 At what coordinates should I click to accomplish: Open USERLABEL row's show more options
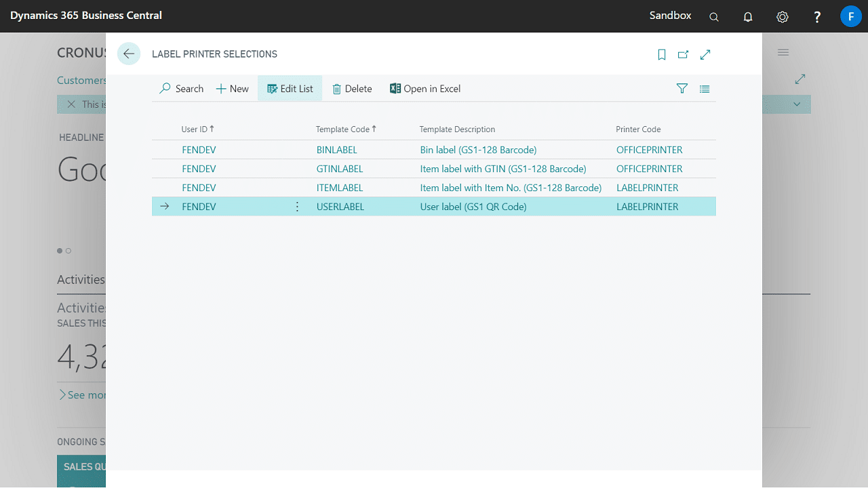[297, 207]
